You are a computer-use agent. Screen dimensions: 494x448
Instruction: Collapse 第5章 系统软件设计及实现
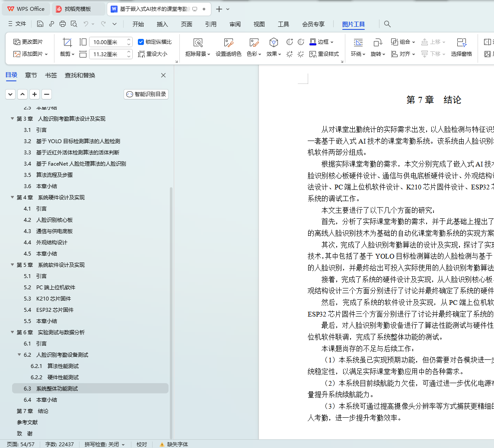point(12,265)
